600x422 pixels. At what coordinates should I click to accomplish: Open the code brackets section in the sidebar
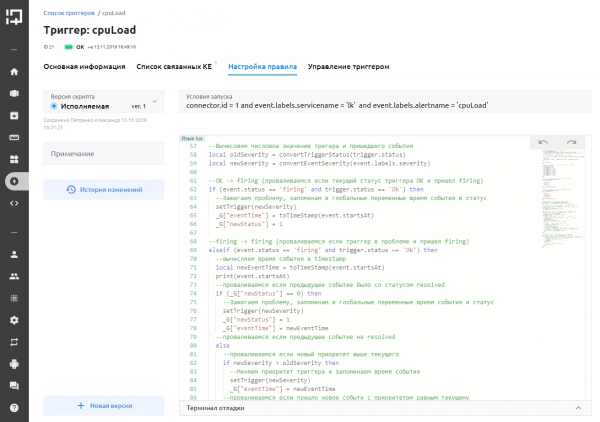click(x=14, y=203)
